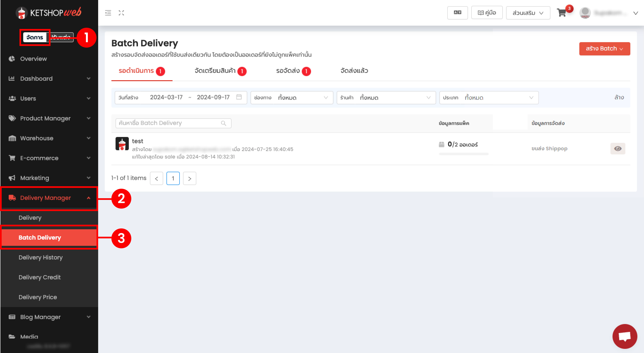This screenshot has width=644, height=353.
Task: Click page number 1
Action: click(173, 178)
